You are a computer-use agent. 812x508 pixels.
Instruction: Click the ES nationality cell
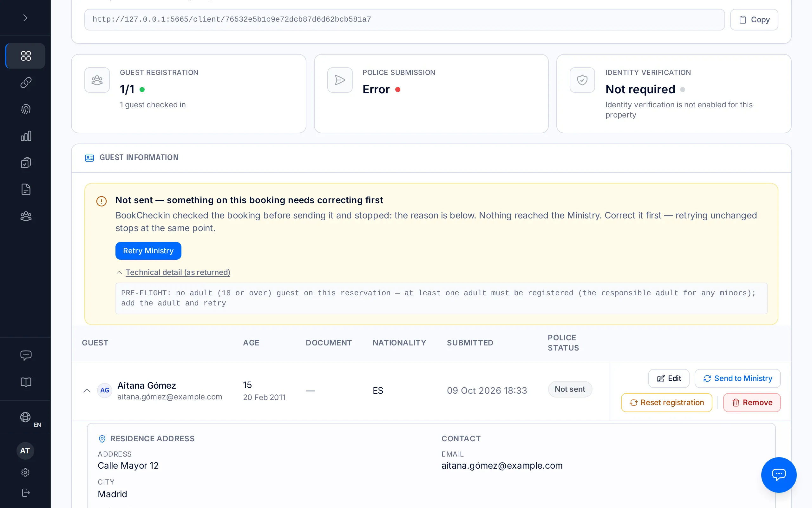pos(378,391)
